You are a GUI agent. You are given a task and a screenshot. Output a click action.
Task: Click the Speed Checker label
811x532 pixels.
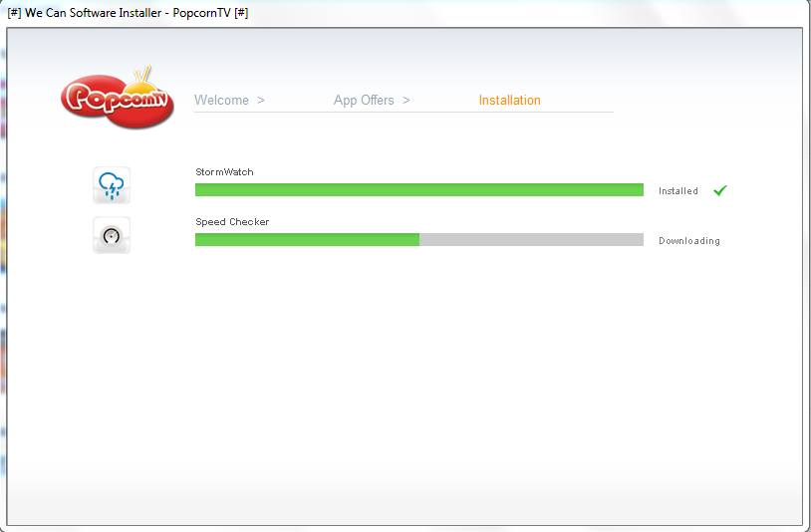point(232,222)
